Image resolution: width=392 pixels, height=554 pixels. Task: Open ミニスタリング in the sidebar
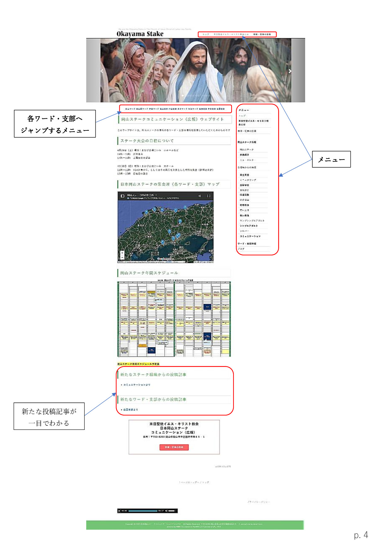tap(248, 180)
